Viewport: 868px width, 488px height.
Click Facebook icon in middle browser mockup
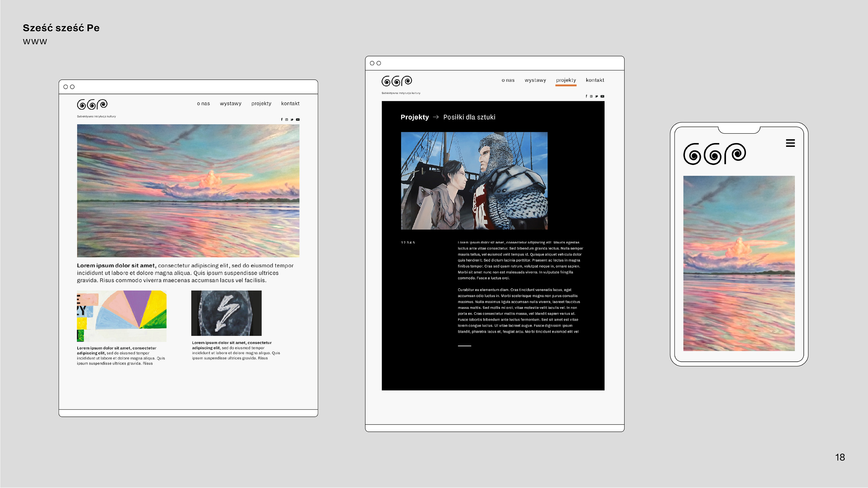(x=586, y=96)
